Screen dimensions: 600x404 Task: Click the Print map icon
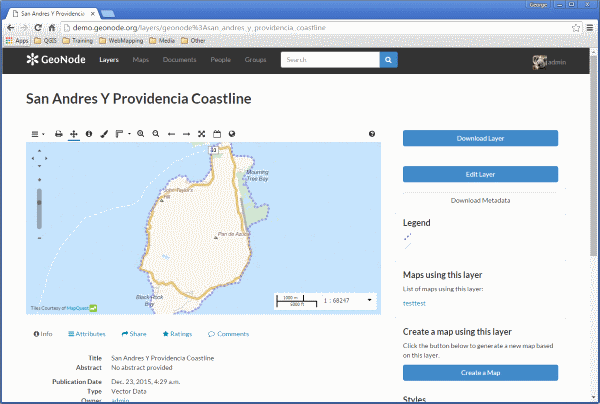59,134
